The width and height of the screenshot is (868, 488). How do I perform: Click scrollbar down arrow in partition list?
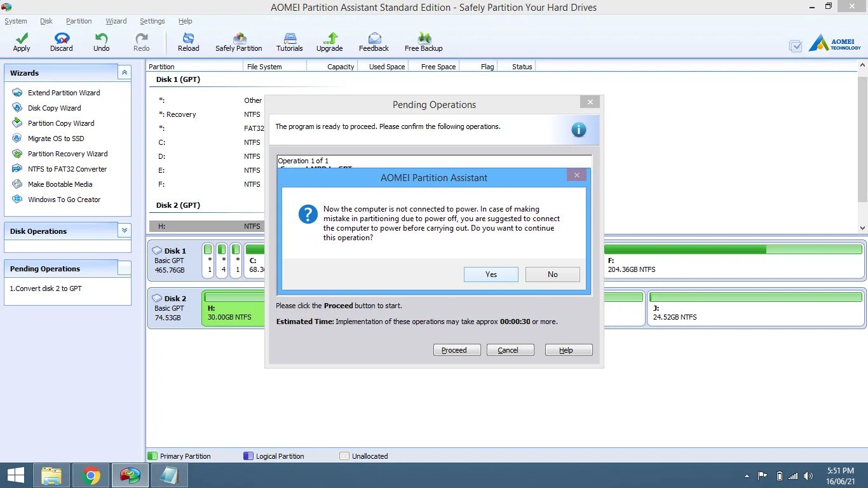click(x=862, y=228)
